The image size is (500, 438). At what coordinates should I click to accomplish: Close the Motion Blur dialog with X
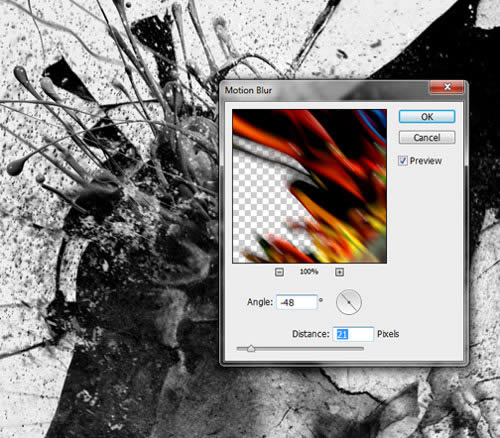pos(447,87)
